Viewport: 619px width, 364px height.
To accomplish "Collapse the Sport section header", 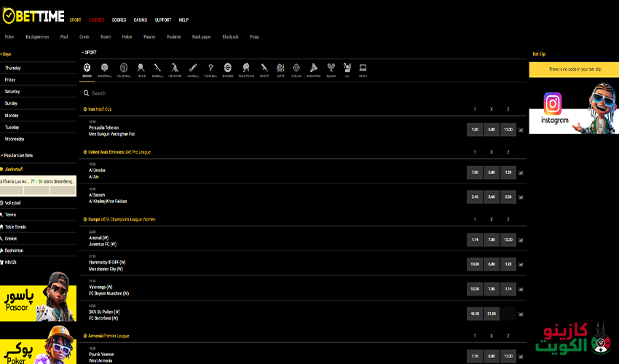I will 90,52.
